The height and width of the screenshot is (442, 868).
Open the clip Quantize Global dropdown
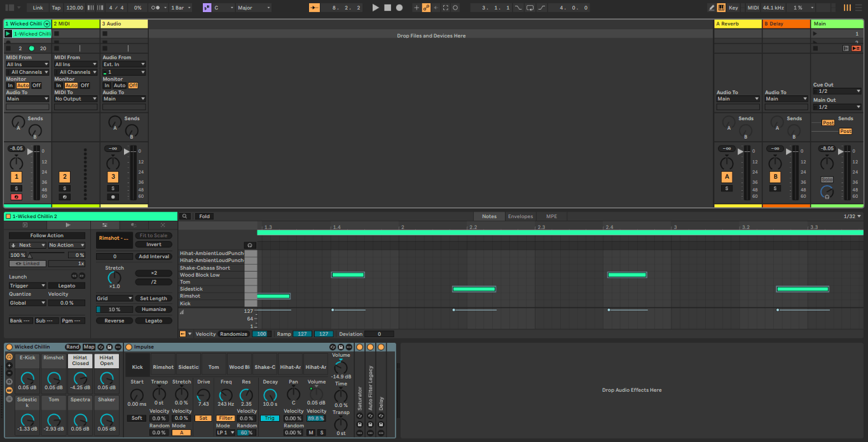27,303
